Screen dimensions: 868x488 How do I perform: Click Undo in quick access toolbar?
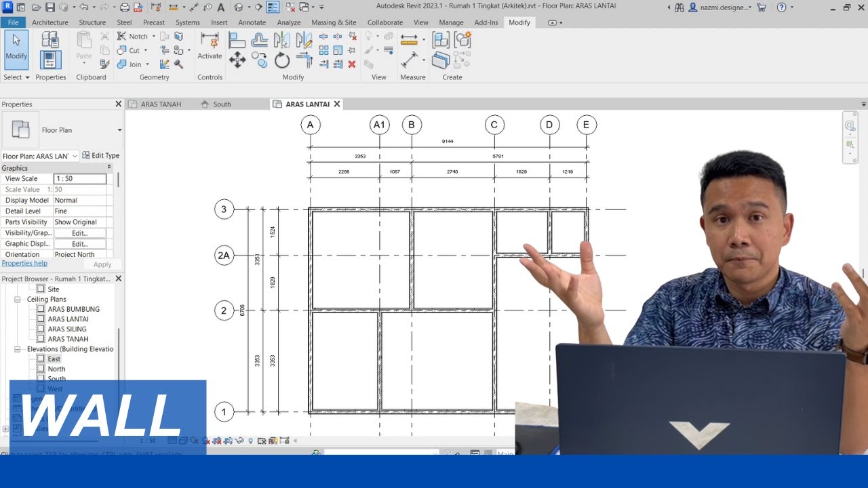[83, 7]
